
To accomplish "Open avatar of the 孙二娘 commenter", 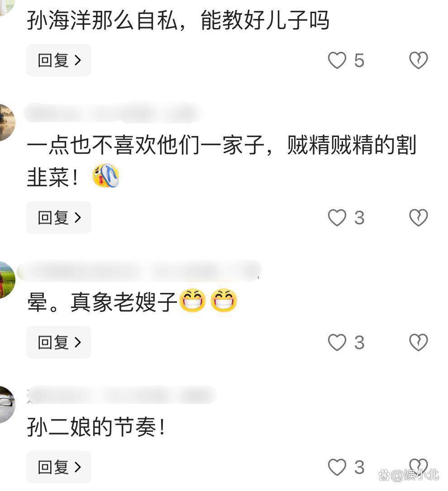I will (7, 405).
